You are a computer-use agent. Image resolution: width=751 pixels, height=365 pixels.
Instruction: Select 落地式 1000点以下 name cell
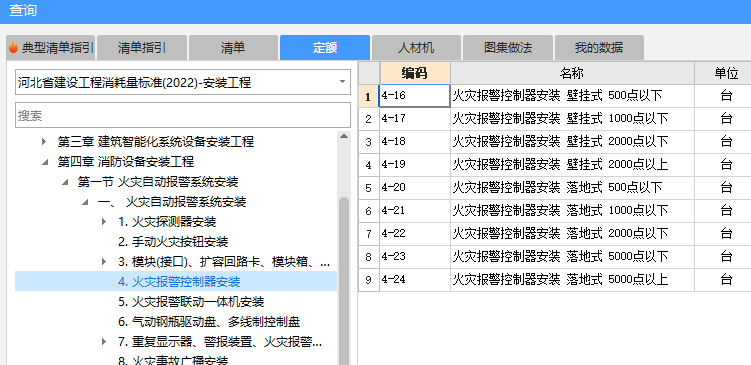tap(572, 211)
